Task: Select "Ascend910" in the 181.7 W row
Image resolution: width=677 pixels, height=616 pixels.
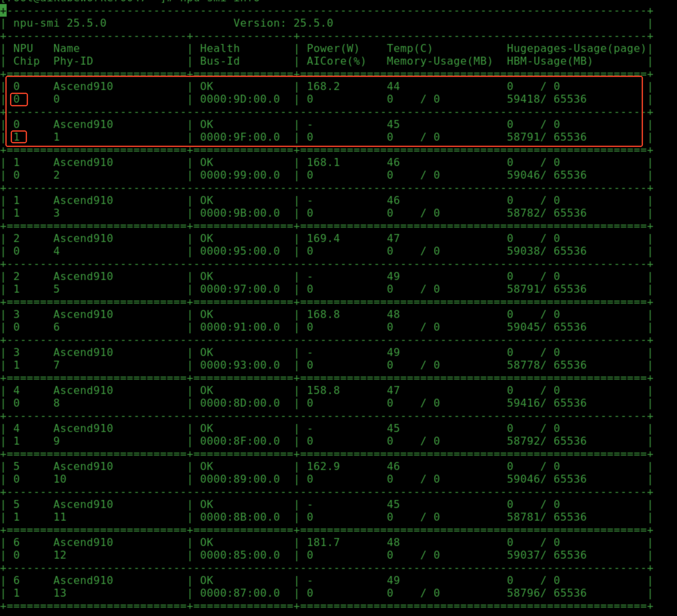Action: click(x=83, y=542)
